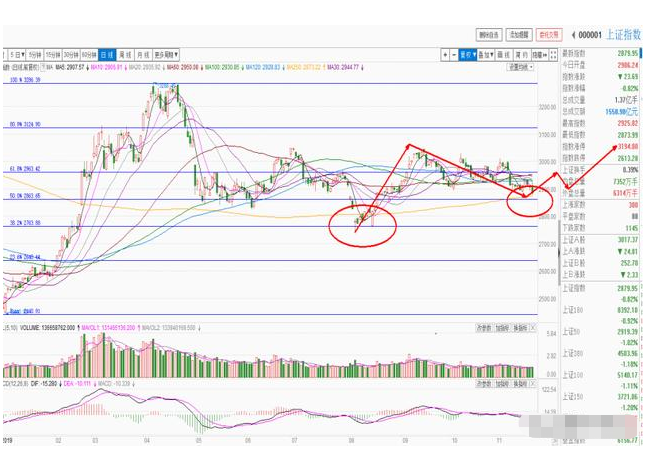The image size is (649, 455).
Task: Click 换指标 in VOLUME panel
Action: (520, 328)
